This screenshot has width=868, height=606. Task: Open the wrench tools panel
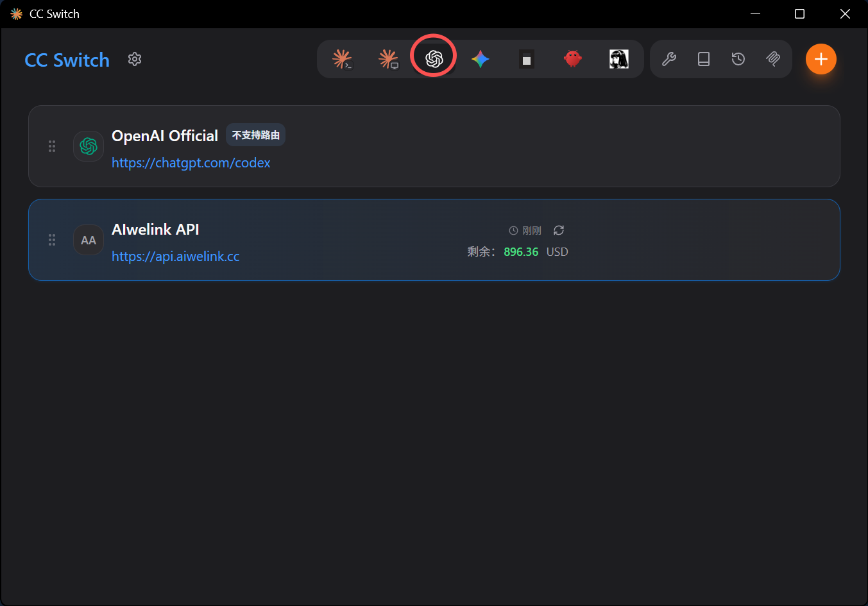point(669,59)
